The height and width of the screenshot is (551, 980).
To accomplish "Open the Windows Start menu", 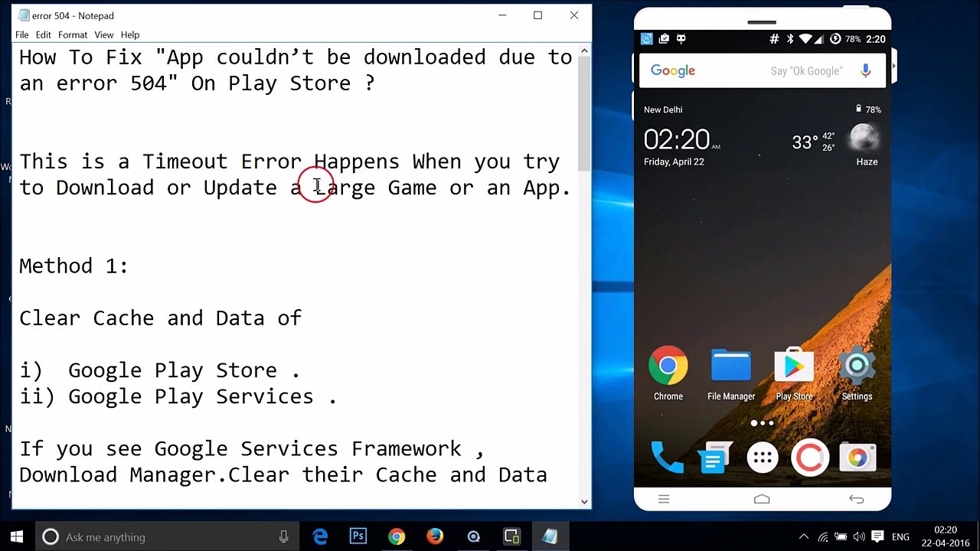I will coord(17,536).
